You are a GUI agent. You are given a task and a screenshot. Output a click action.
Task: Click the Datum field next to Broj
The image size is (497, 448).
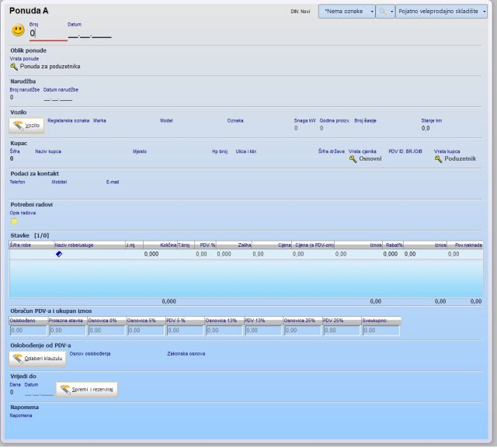pos(89,35)
